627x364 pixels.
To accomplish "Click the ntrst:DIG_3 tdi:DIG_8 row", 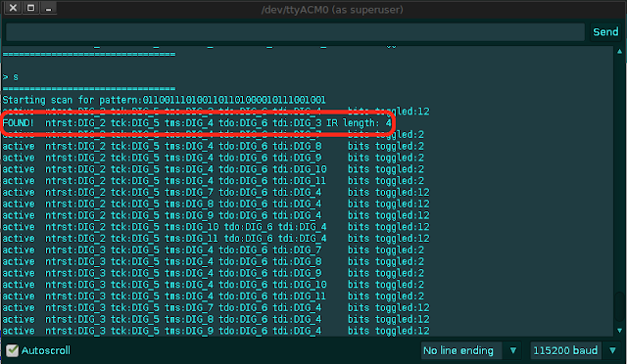I will pos(214,261).
